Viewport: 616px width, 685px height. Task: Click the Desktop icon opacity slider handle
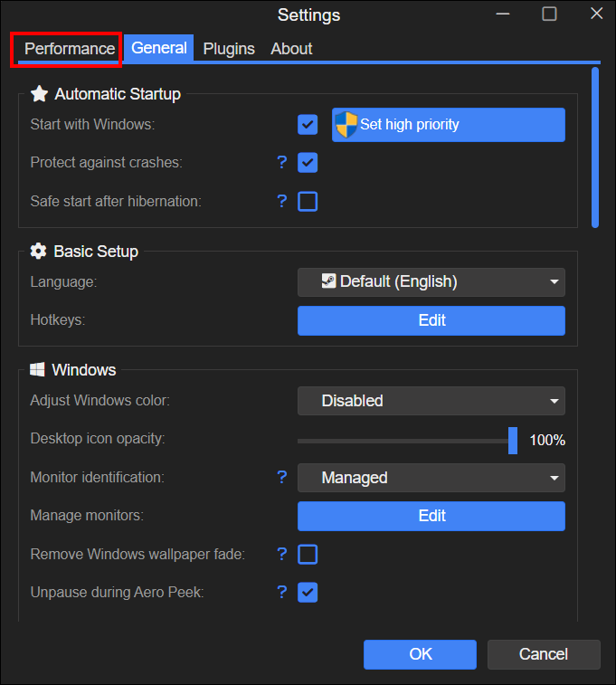point(513,441)
